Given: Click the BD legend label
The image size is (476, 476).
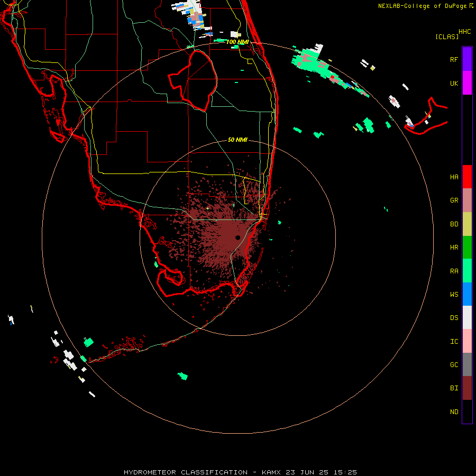Looking at the screenshot, I should coord(454,224).
